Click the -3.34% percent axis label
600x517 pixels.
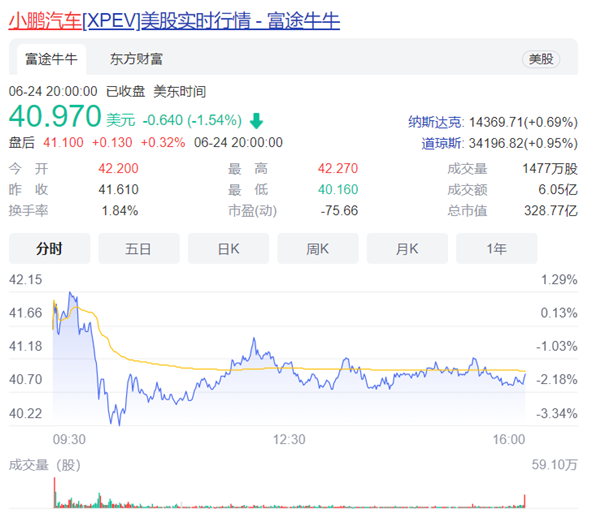pos(557,413)
